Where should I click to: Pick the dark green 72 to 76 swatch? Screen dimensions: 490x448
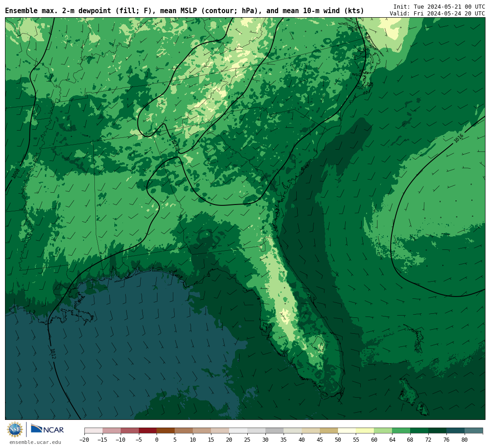click(437, 431)
